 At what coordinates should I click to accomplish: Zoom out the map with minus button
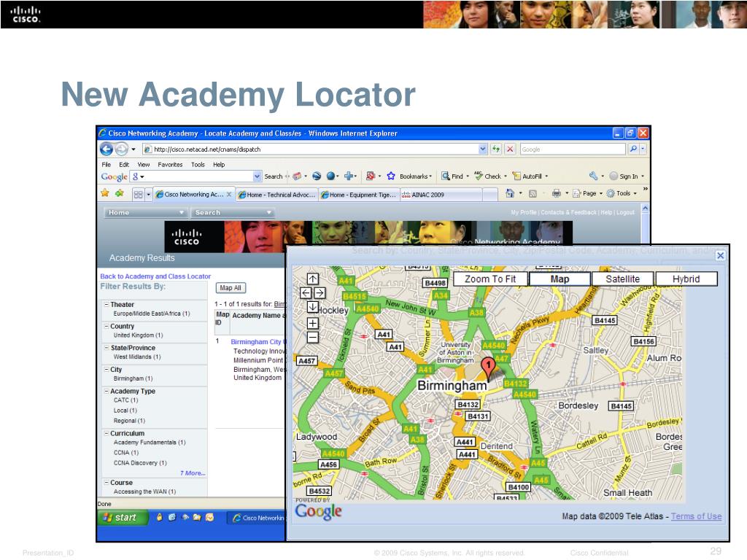312,338
